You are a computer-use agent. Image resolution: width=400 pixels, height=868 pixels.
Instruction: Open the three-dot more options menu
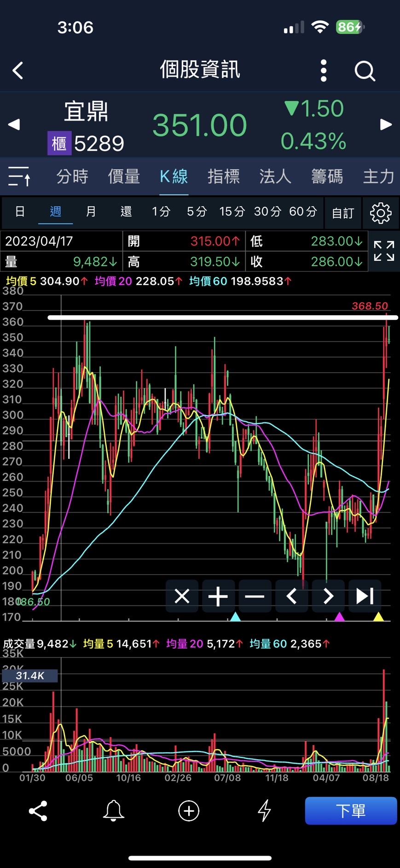pyautogui.click(x=324, y=71)
